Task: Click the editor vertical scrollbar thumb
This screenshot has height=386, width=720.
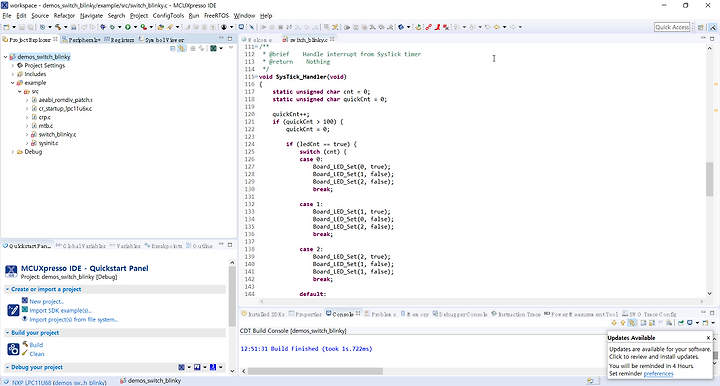Action: coord(709,179)
